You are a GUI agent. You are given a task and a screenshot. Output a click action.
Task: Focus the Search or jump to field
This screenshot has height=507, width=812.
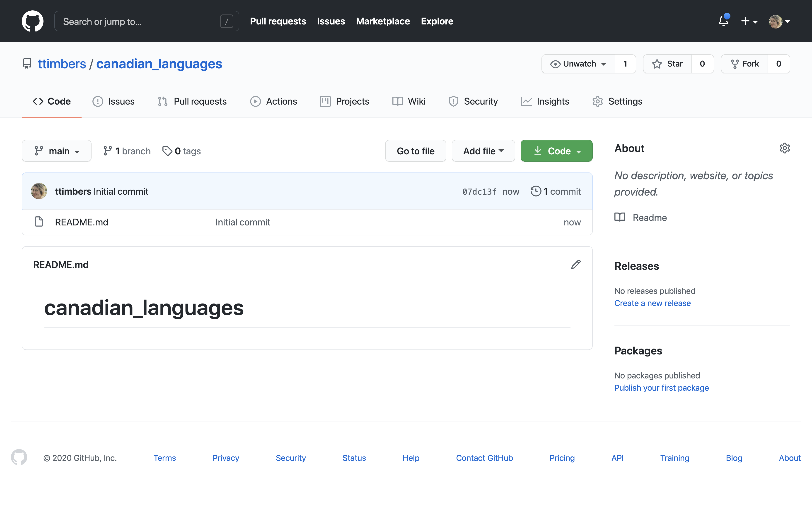point(141,22)
